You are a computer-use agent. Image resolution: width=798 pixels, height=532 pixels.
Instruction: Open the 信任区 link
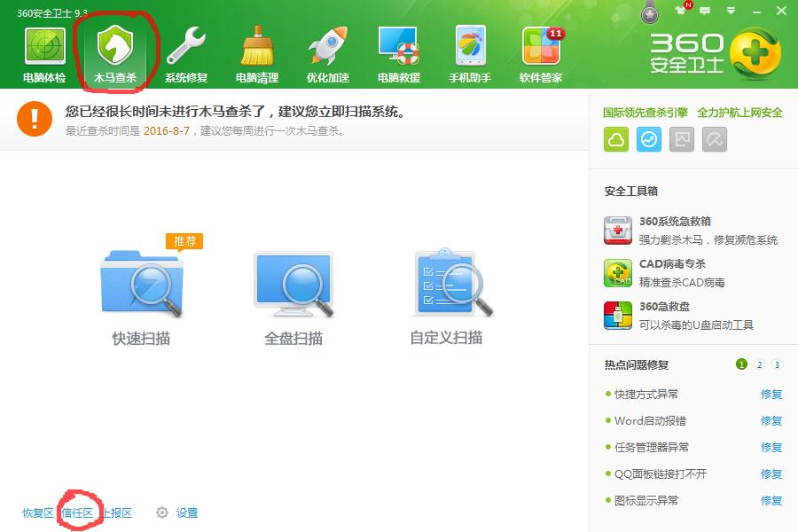pyautogui.click(x=77, y=513)
